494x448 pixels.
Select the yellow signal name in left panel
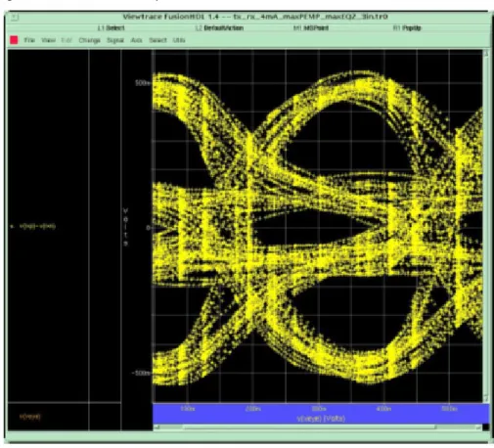37,226
